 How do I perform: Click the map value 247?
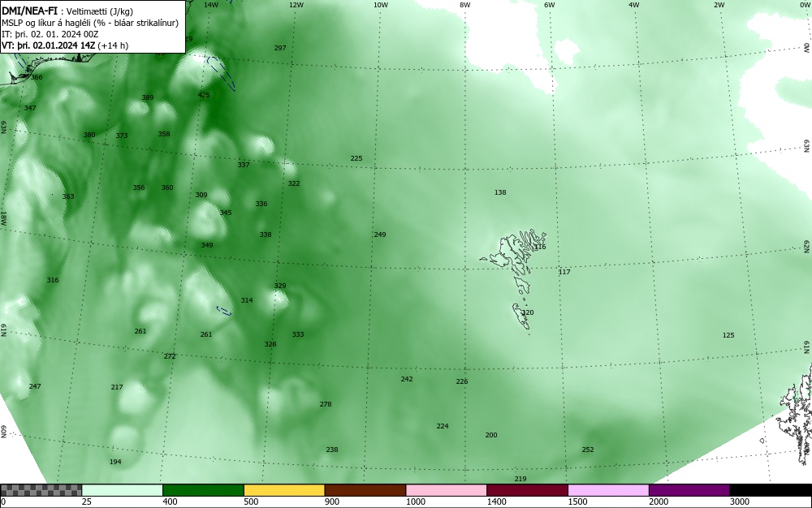pos(35,386)
